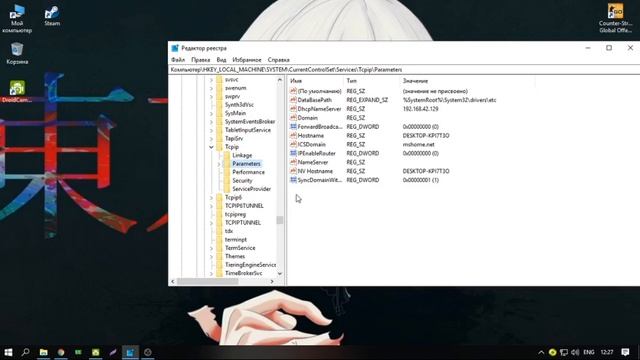640x360 pixels.
Task: Select the Security key folder
Action: [242, 180]
